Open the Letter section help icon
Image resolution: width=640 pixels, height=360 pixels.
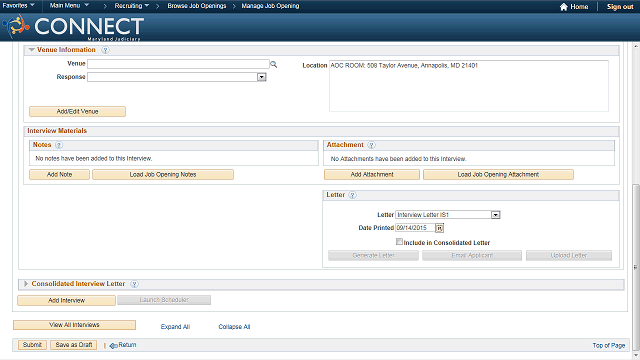[352, 195]
